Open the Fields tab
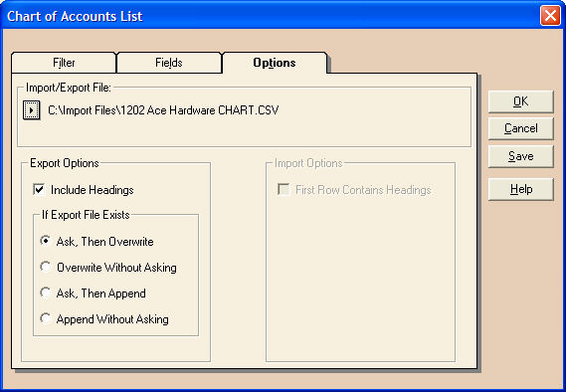The width and height of the screenshot is (566, 392). tap(168, 63)
